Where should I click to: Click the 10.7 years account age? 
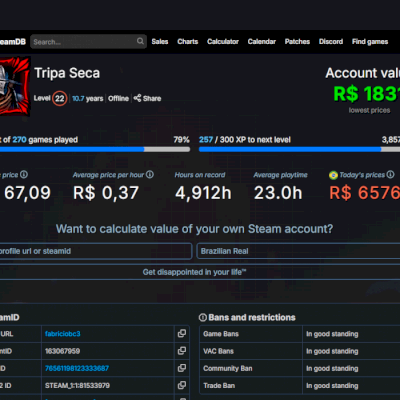(88, 99)
